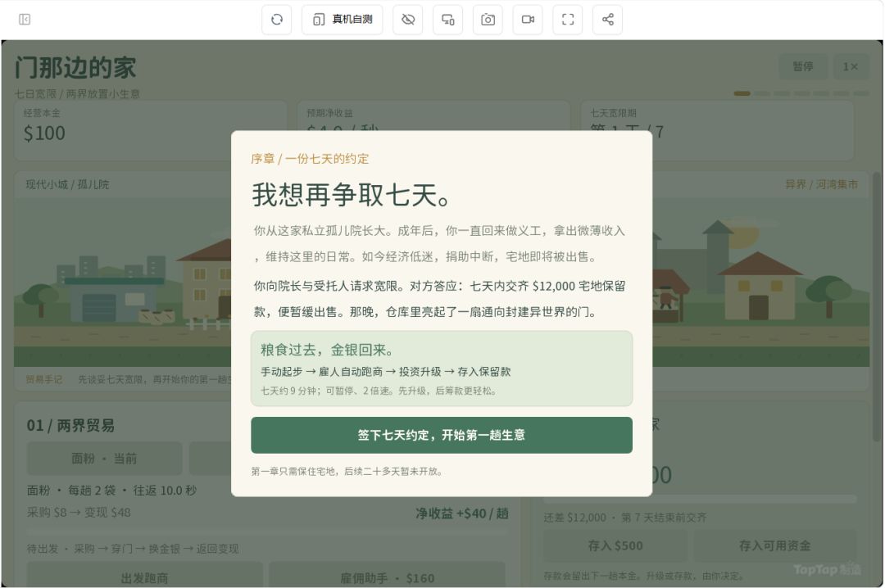Click the 手动起步 → 雇人自动跑商 steps line
This screenshot has height=588, width=885.
click(x=385, y=371)
